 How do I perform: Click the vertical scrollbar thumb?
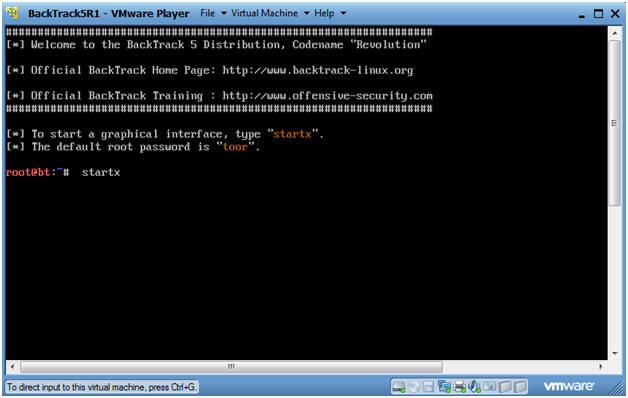614,123
